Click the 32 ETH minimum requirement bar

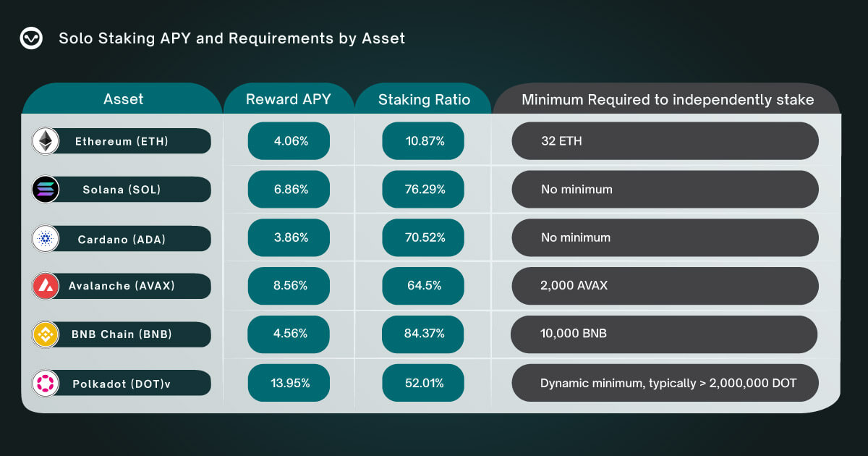(x=665, y=141)
